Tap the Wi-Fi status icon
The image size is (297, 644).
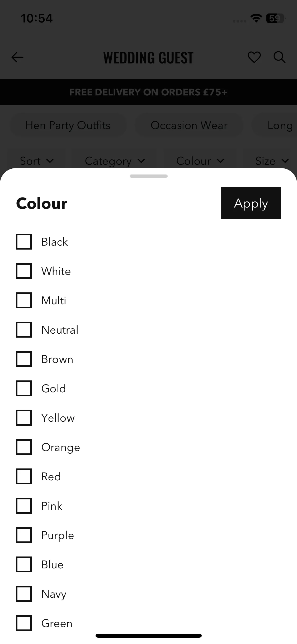coord(256,18)
